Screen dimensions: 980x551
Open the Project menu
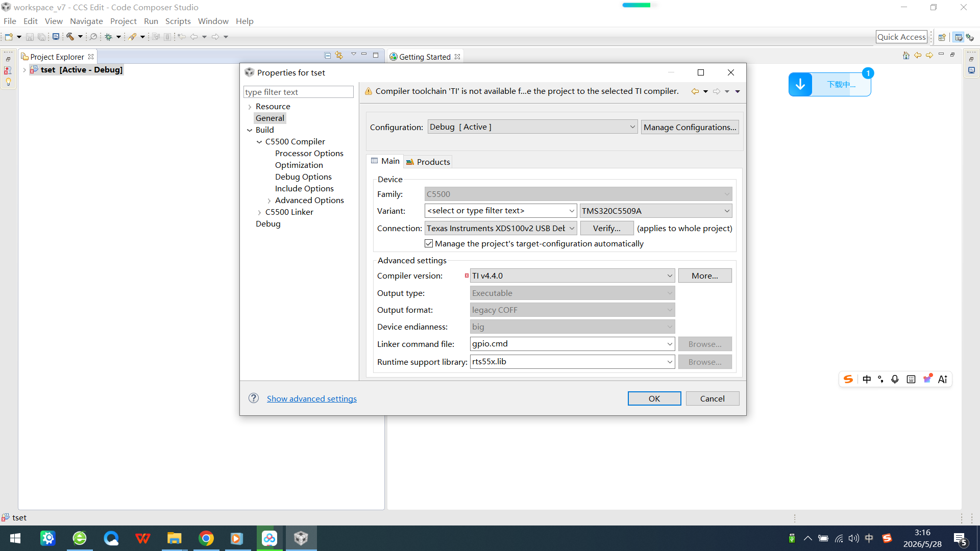(x=124, y=21)
